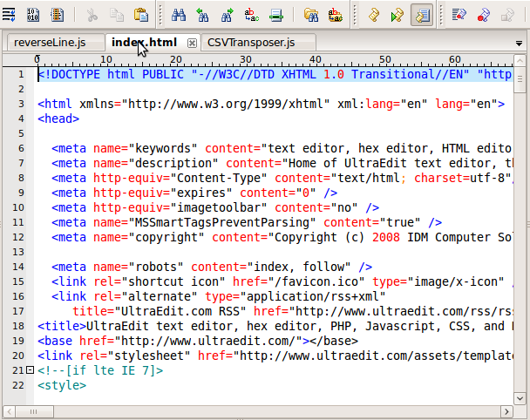Collapse the fold at line 21
This screenshot has height=420, width=530.
point(31,370)
